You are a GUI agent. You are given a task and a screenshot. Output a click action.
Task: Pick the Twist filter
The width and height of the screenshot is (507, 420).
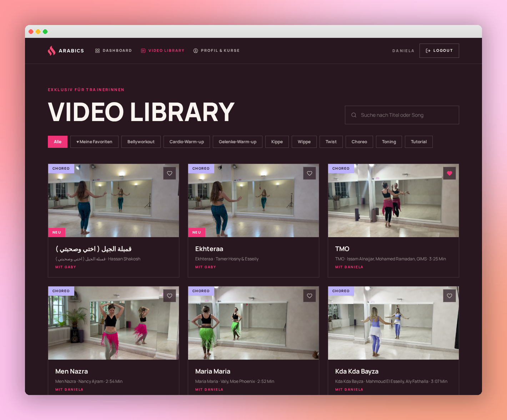tap(331, 142)
